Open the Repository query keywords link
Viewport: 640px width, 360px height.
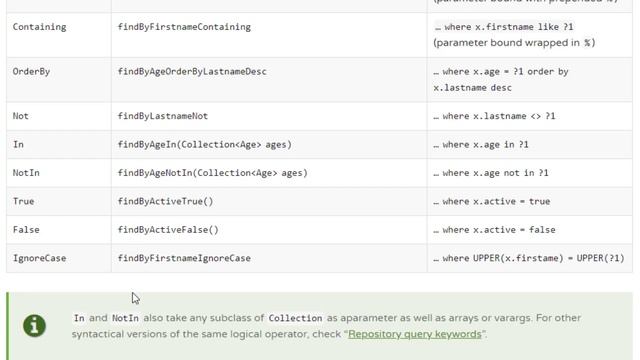(x=415, y=334)
